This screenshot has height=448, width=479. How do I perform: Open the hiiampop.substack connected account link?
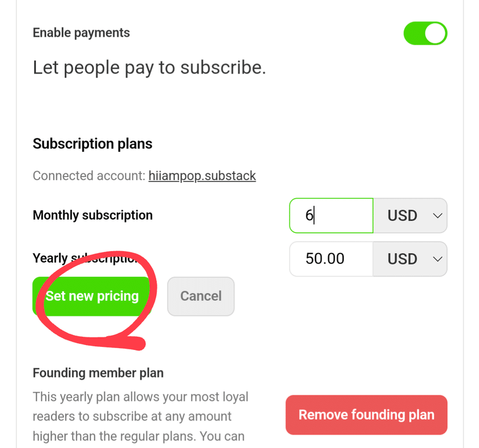(202, 176)
